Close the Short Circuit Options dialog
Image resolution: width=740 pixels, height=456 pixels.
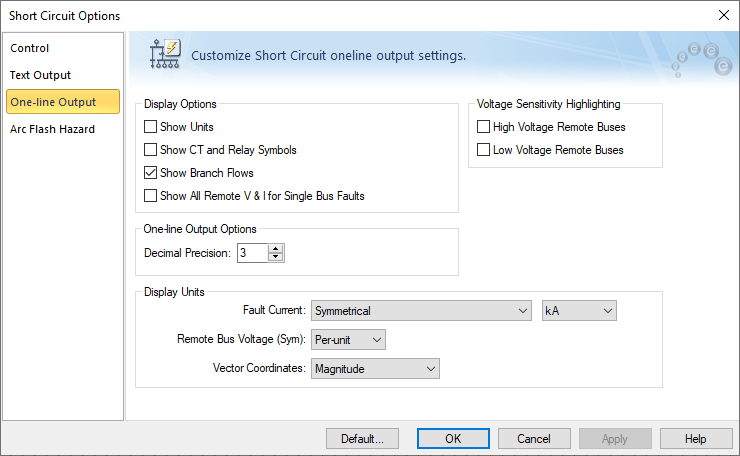723,15
